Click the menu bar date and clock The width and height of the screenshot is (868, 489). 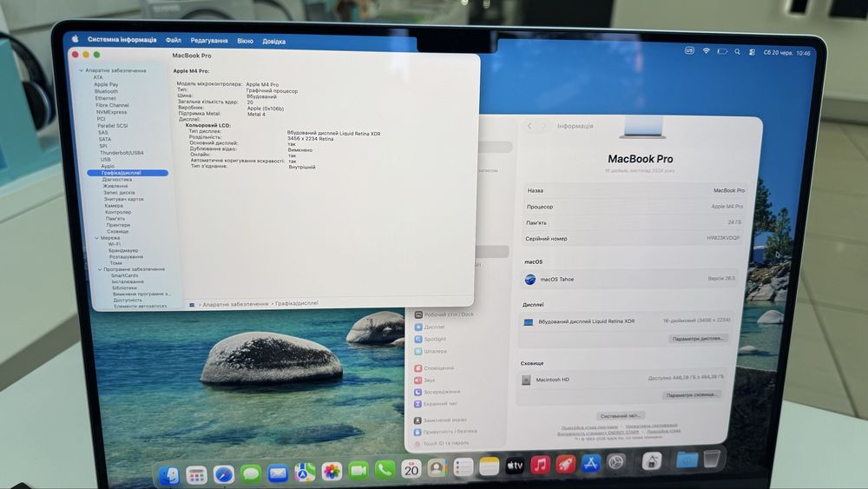click(x=787, y=53)
